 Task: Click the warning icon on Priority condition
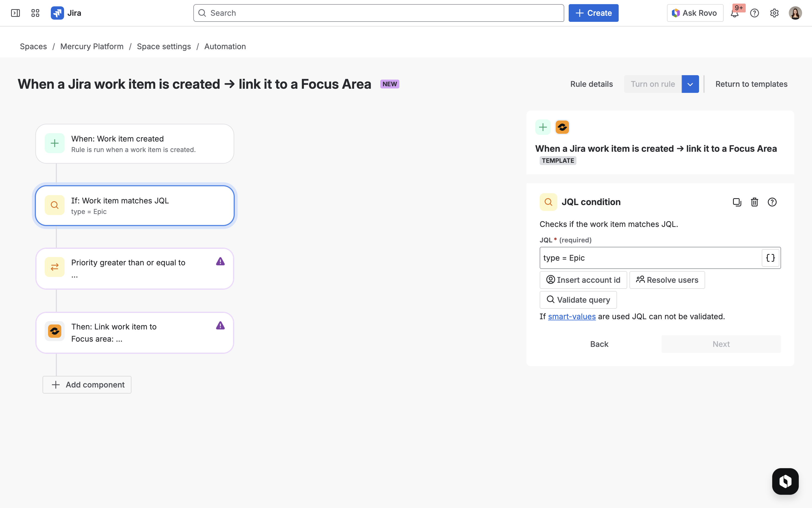click(x=220, y=261)
